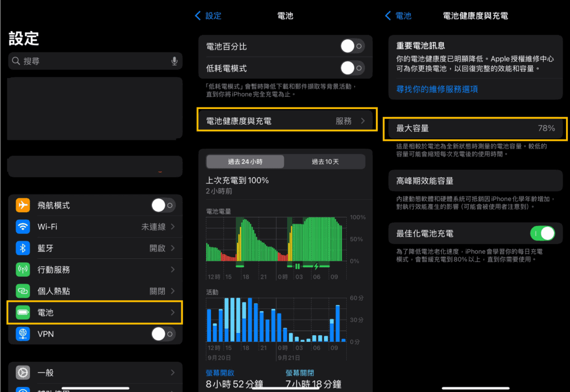Viewport: 570px width, 392px height.
Task: Tap the Wi-Fi settings icon
Action: pos(23,227)
